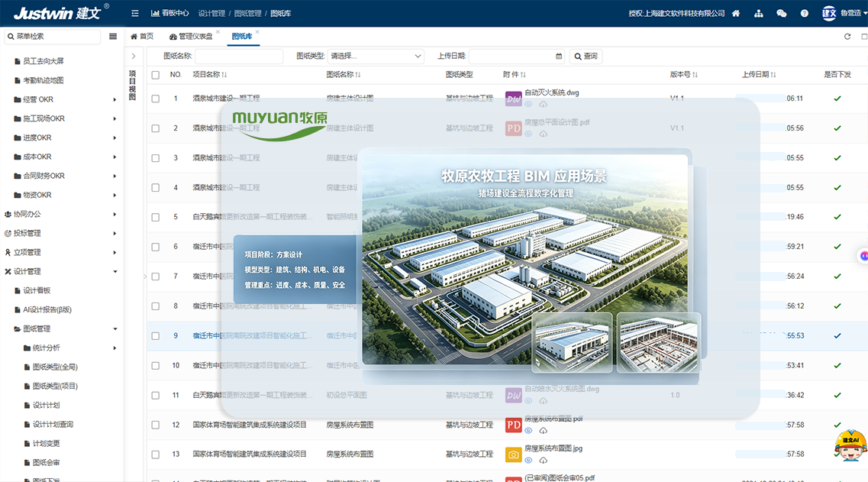Switch to the 首页 tab
The image size is (868, 482).
point(142,37)
